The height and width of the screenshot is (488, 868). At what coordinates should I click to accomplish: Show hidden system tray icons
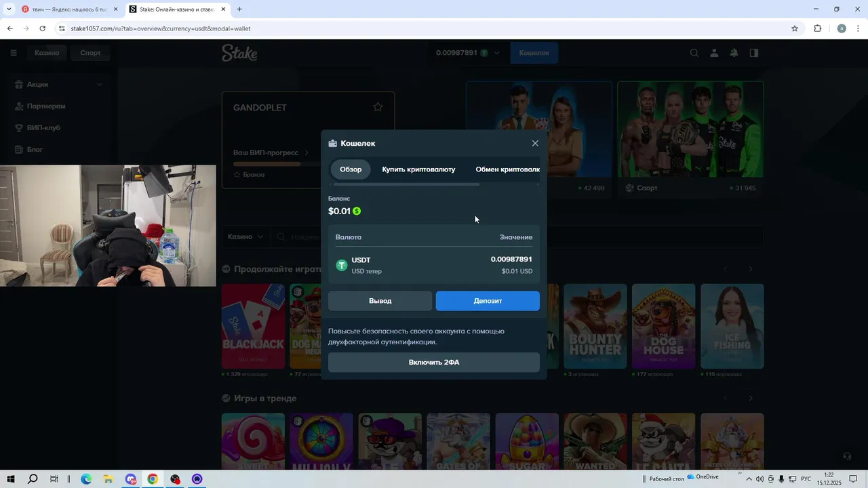pyautogui.click(x=748, y=479)
